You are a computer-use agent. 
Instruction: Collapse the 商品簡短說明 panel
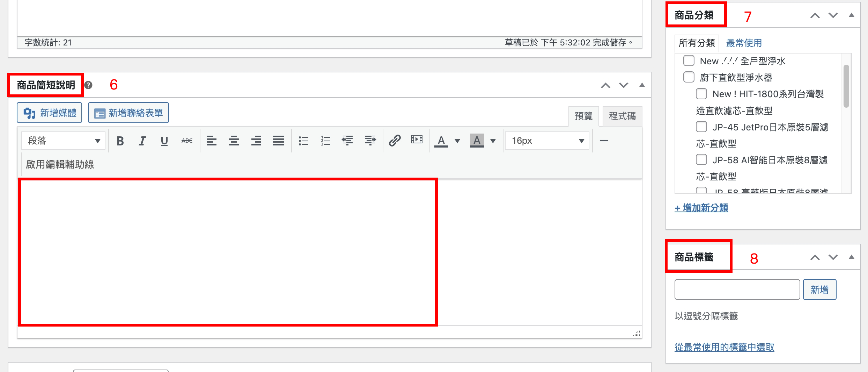(x=642, y=85)
